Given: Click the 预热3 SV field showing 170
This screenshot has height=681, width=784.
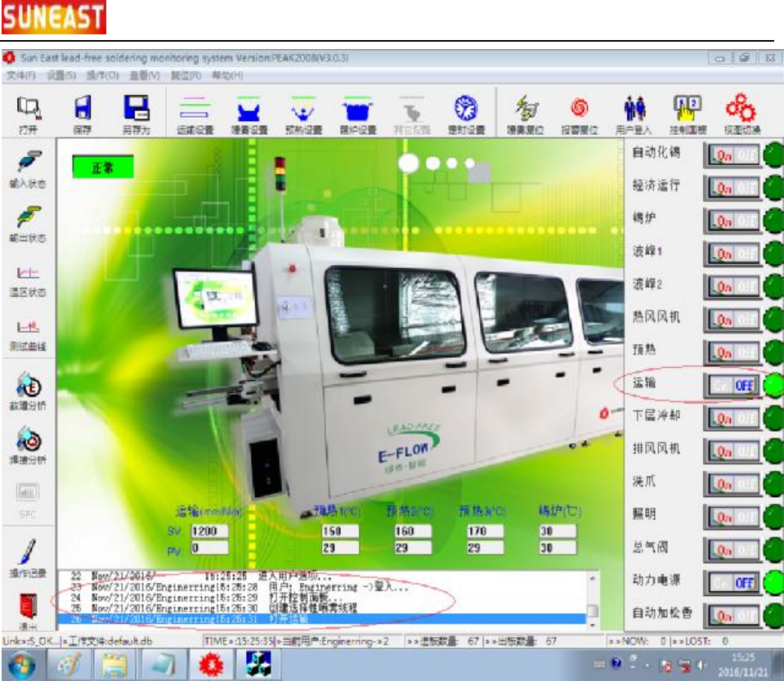Looking at the screenshot, I should click(x=485, y=531).
